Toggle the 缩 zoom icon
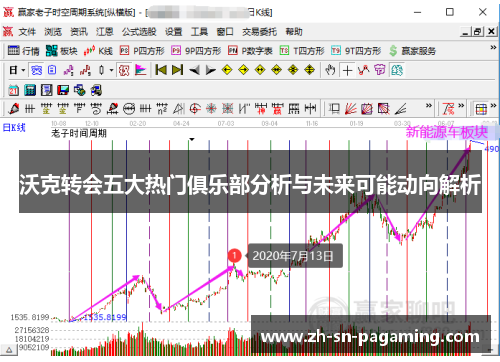 tap(397, 70)
